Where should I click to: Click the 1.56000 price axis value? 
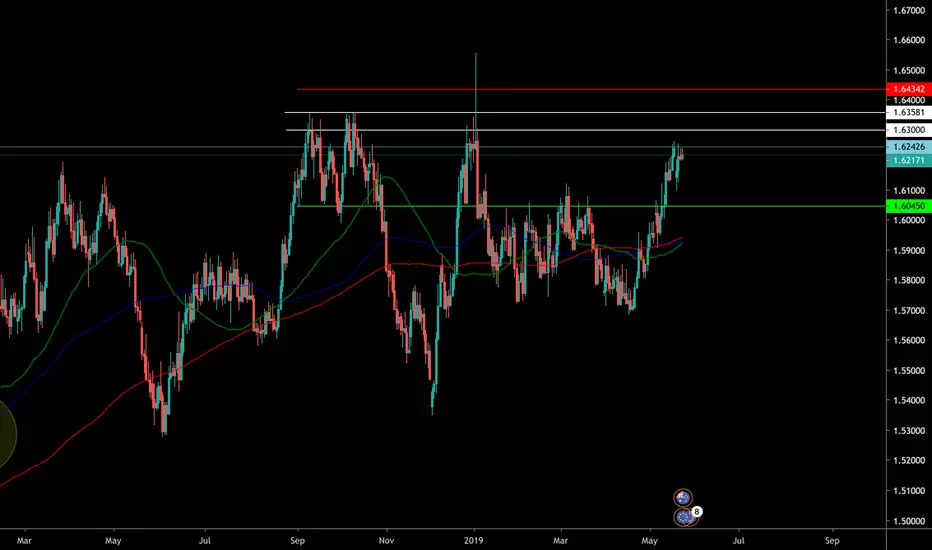pos(909,340)
